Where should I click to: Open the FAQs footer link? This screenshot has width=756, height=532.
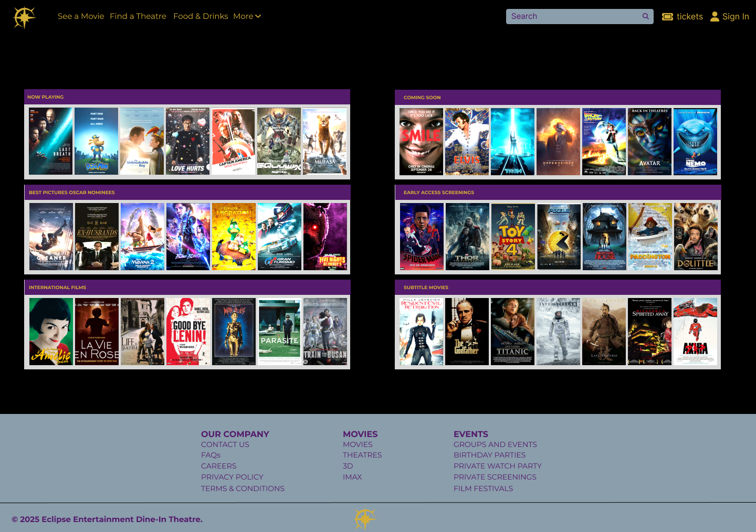(x=211, y=455)
